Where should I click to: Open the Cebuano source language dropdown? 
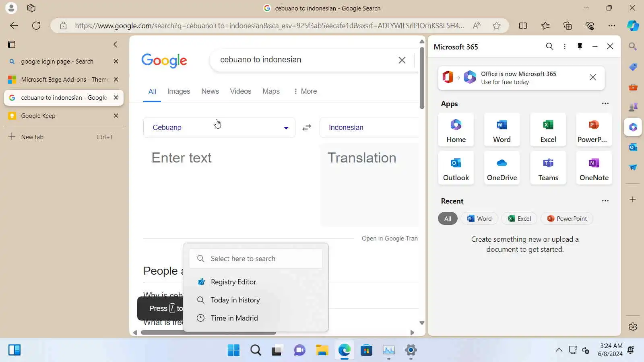219,128
